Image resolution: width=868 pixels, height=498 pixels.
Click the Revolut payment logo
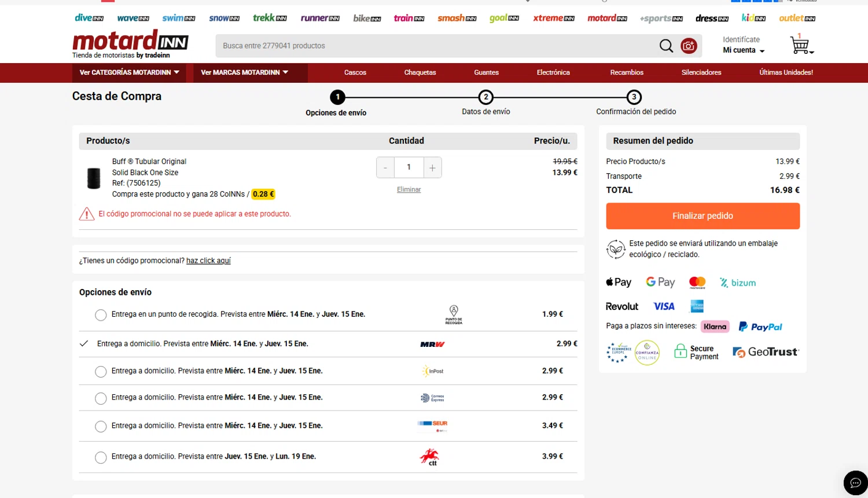tap(622, 306)
